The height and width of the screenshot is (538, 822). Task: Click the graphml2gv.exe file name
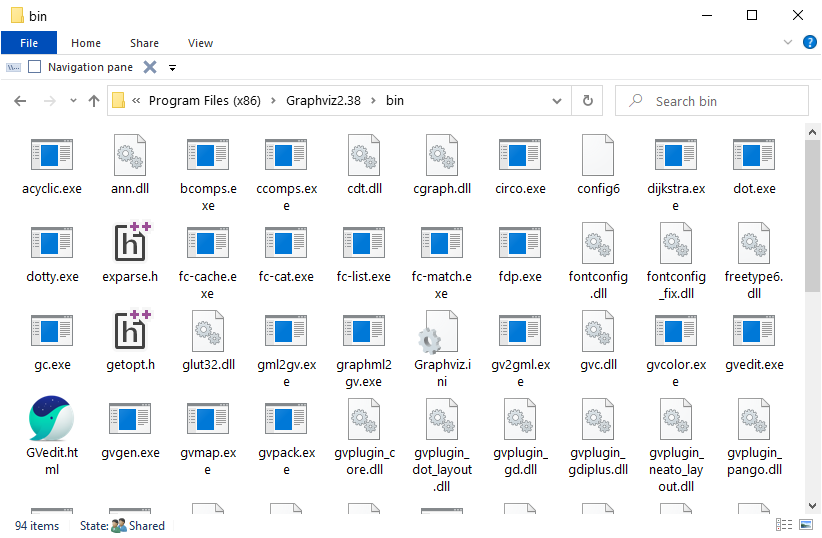coord(364,373)
